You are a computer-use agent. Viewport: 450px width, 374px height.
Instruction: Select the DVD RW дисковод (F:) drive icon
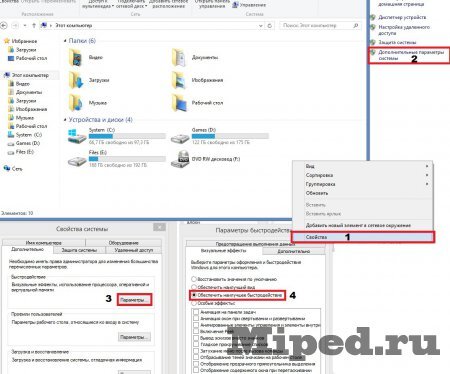point(180,159)
